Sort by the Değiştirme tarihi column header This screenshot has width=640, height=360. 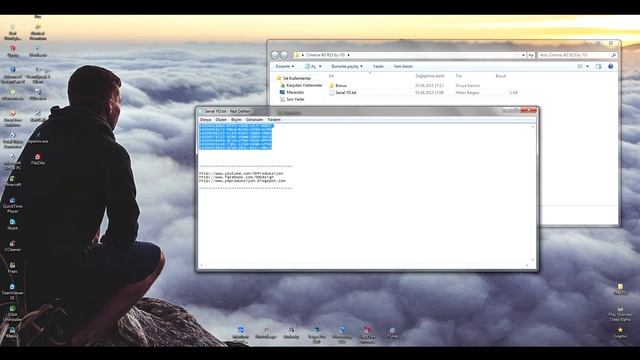430,76
